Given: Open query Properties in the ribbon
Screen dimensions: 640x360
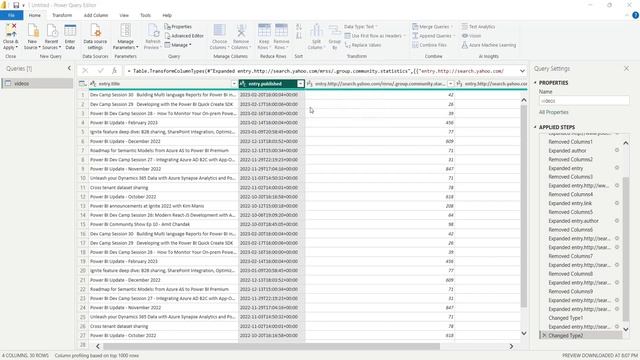Looking at the screenshot, I should coord(178,27).
